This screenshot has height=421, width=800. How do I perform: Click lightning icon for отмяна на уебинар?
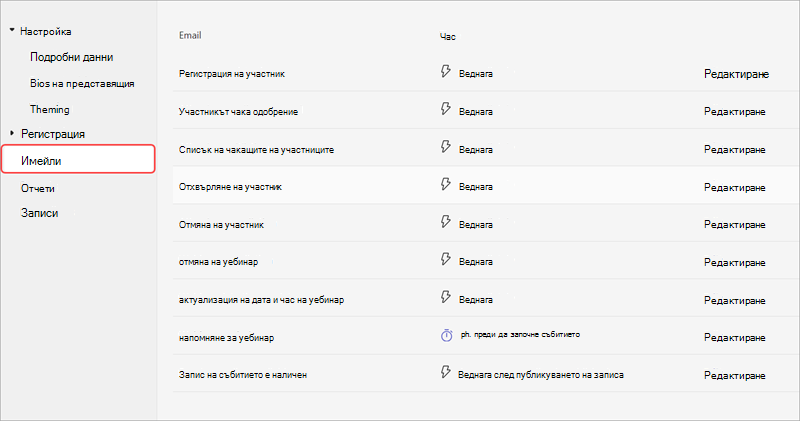pyautogui.click(x=446, y=259)
